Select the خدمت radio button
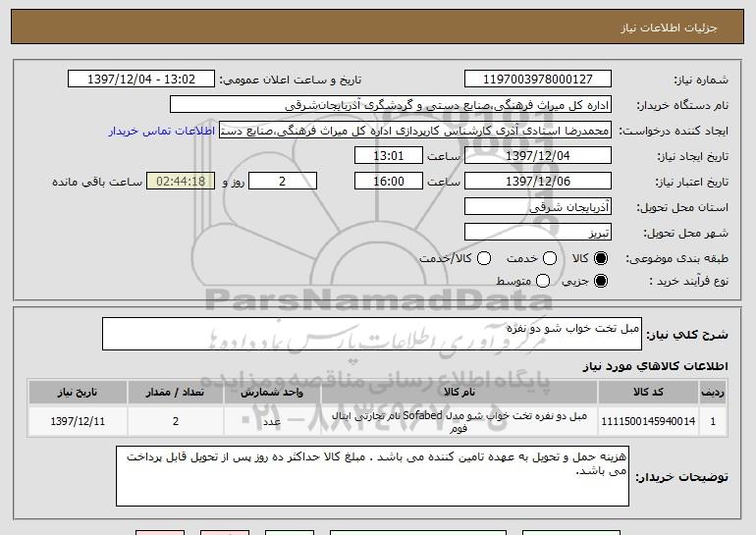This screenshot has width=756, height=535. (x=550, y=258)
